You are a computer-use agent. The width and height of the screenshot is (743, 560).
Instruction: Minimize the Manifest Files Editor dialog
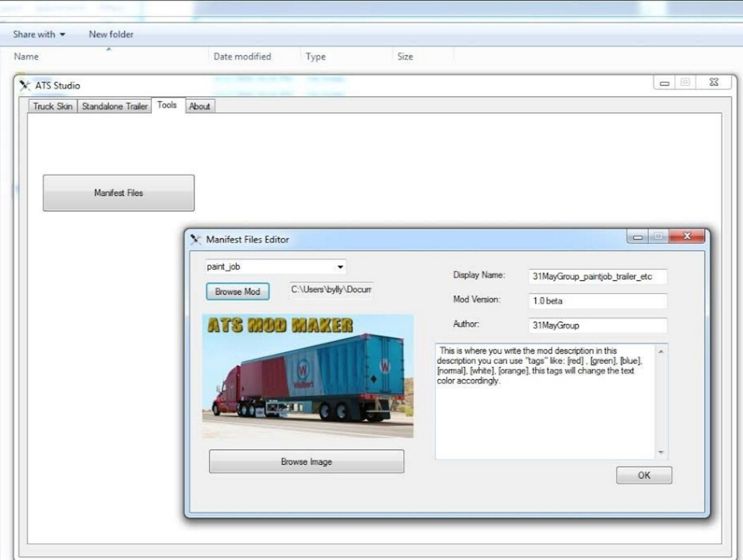(x=637, y=237)
